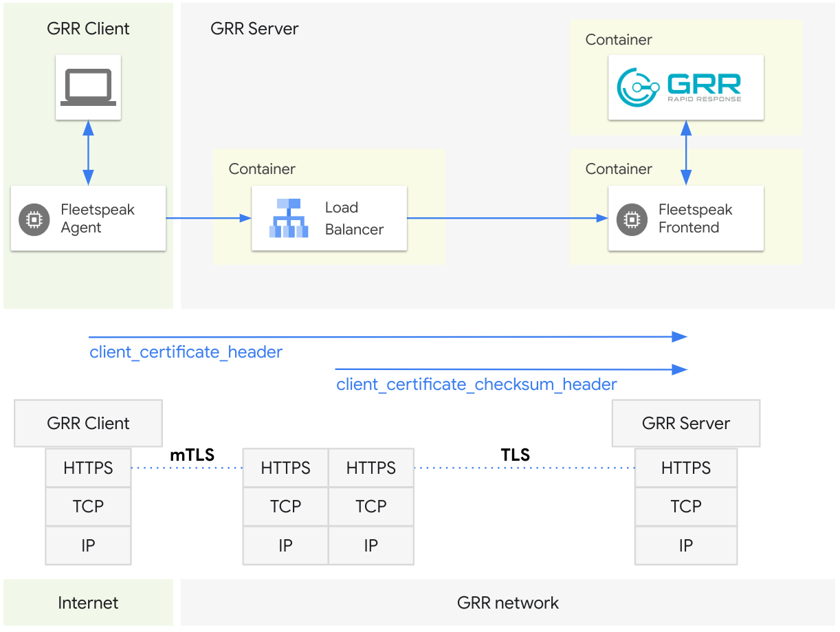Click the 'GRR network' label in the bottom bar
The height and width of the screenshot is (632, 840).
[508, 603]
